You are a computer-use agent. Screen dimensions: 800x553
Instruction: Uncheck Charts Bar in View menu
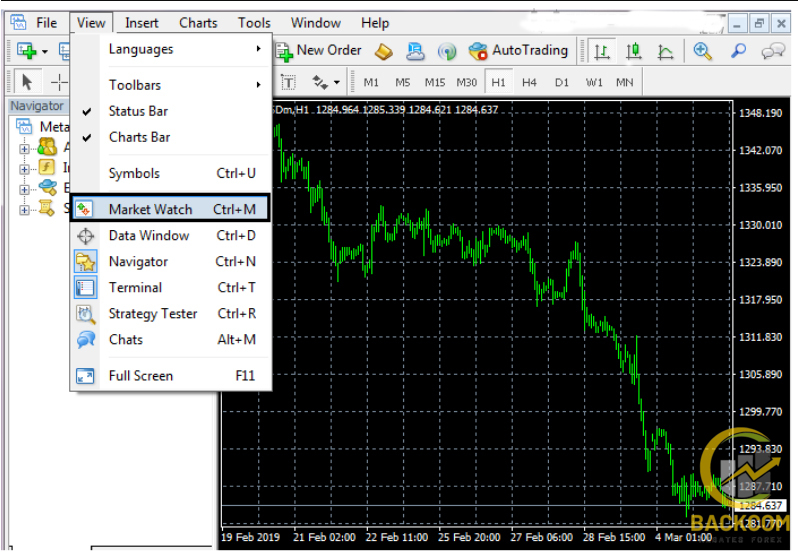point(170,137)
